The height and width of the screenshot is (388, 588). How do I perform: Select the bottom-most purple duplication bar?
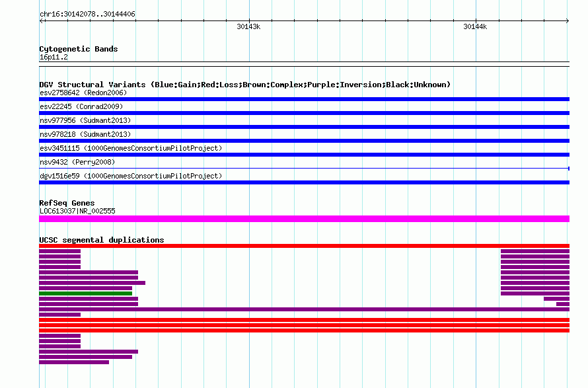74,362
